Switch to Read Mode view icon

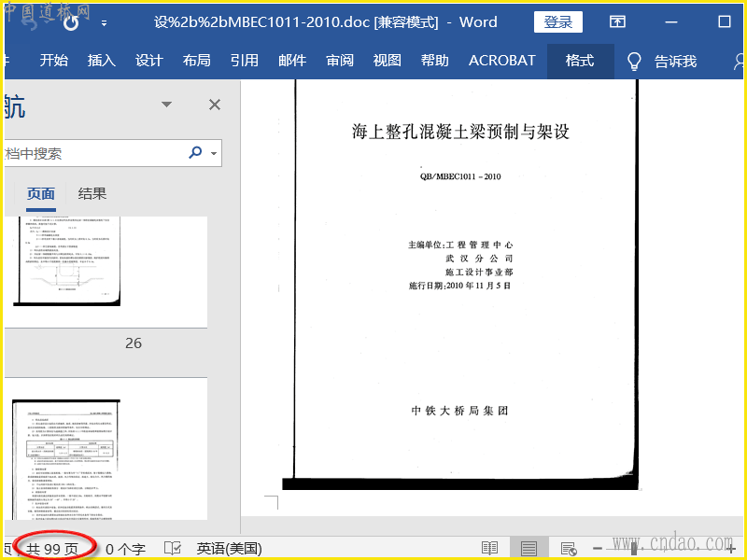[x=489, y=549]
